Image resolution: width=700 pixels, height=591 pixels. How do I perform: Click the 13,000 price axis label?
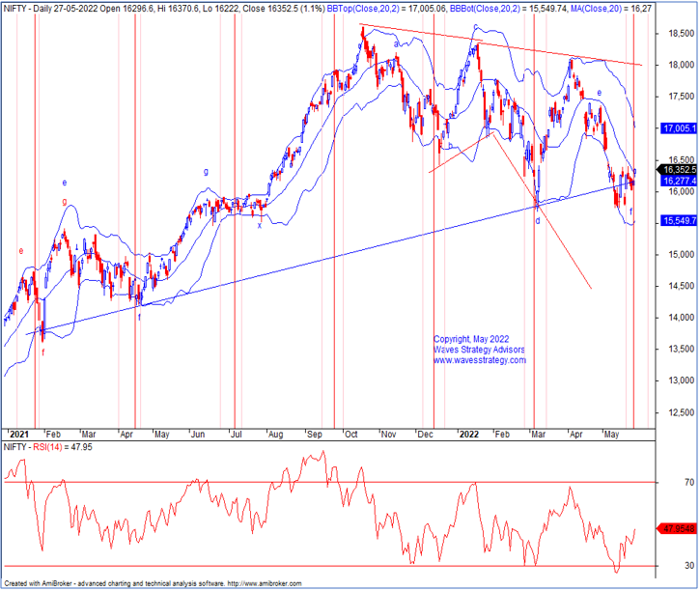coord(682,380)
